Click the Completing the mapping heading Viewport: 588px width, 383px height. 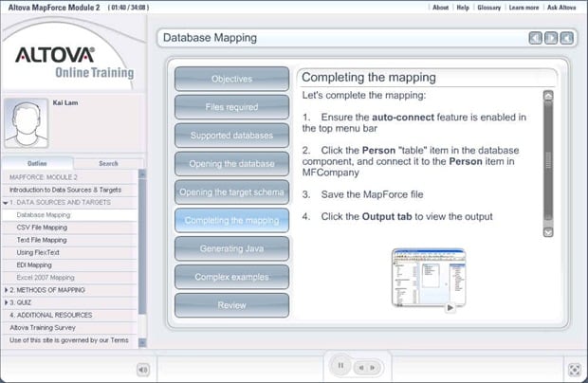tap(369, 78)
